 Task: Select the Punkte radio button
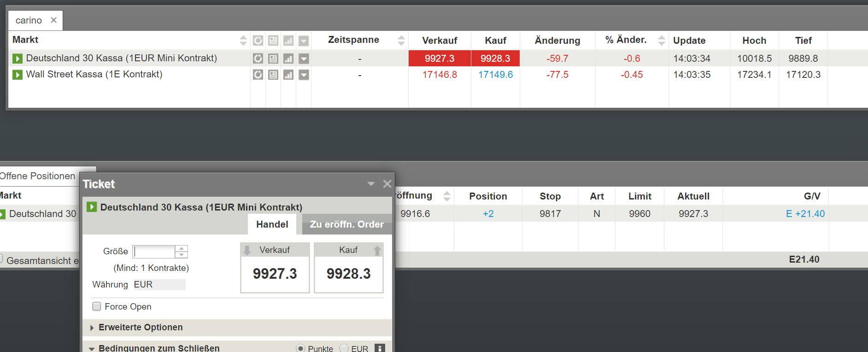point(301,348)
